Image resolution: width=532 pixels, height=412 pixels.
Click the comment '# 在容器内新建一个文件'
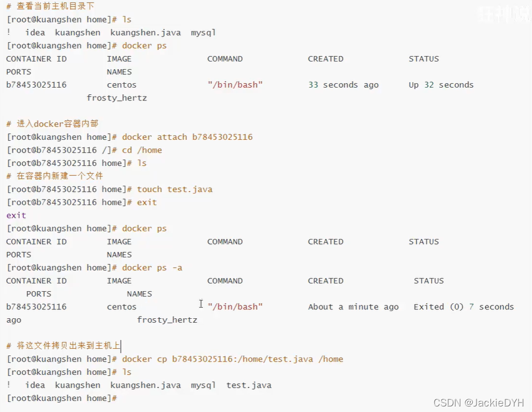pyautogui.click(x=55, y=176)
